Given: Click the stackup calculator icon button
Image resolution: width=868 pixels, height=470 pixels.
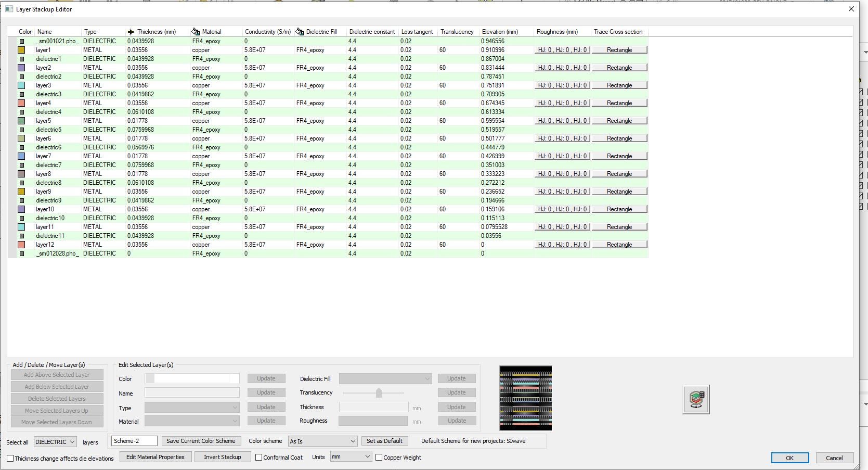Looking at the screenshot, I should coord(696,399).
